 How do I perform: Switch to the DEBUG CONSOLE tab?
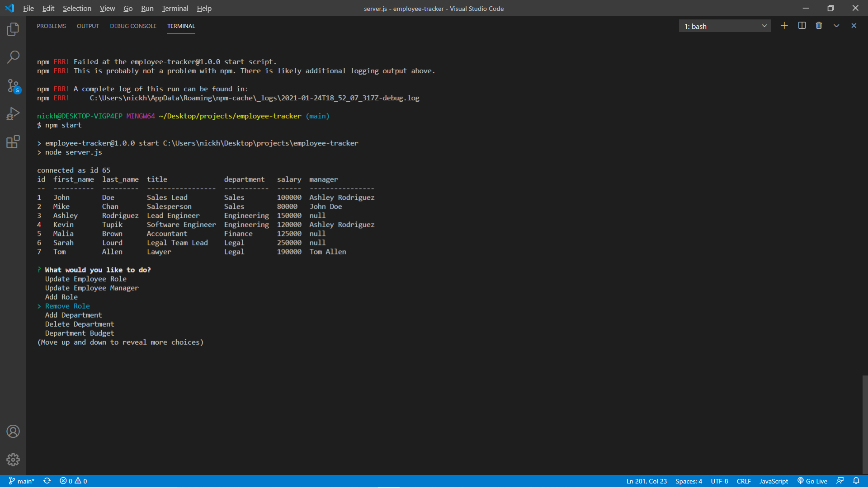coord(133,26)
